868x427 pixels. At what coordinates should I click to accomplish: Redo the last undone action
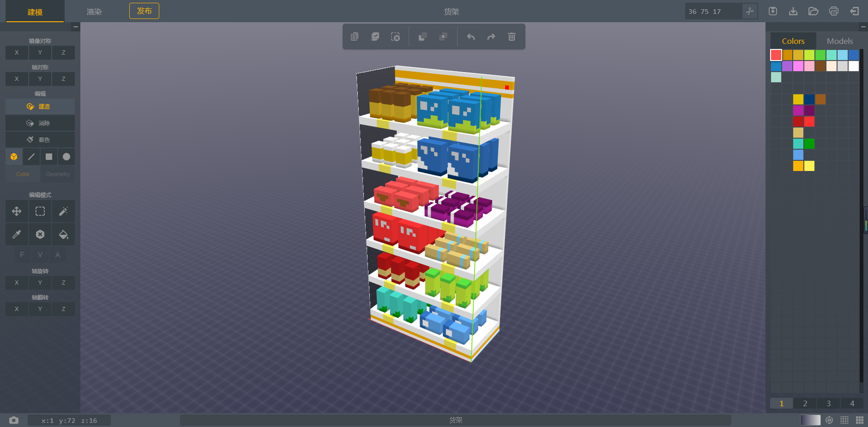(491, 37)
